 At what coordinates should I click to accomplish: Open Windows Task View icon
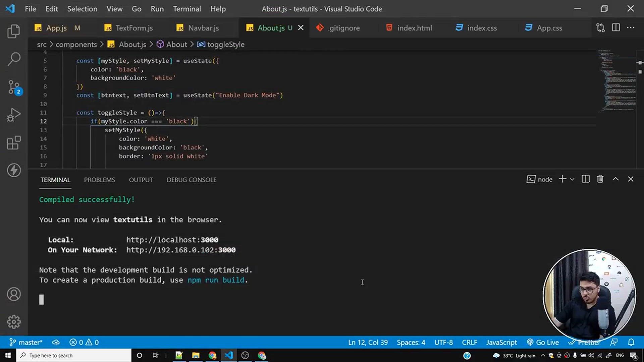coord(155,355)
